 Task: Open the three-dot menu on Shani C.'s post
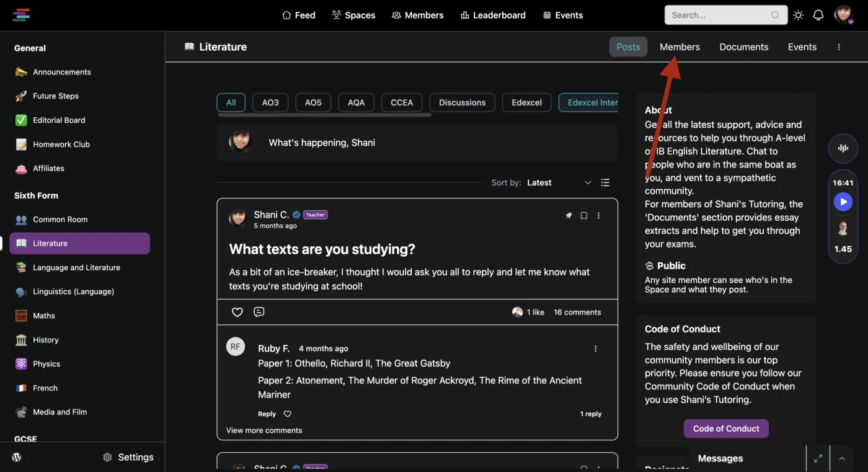tap(599, 216)
